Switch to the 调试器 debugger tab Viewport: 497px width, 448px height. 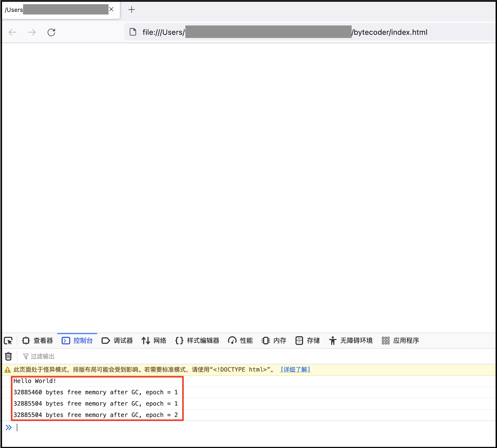[x=117, y=340]
